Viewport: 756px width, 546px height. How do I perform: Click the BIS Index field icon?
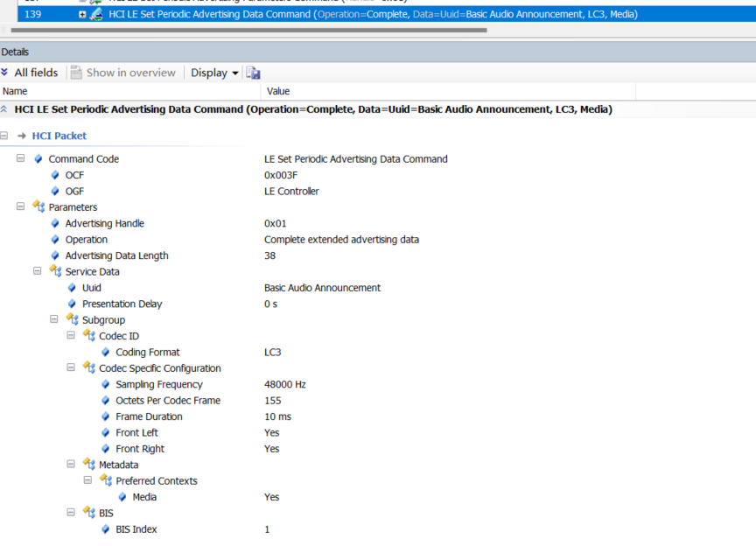(106, 529)
